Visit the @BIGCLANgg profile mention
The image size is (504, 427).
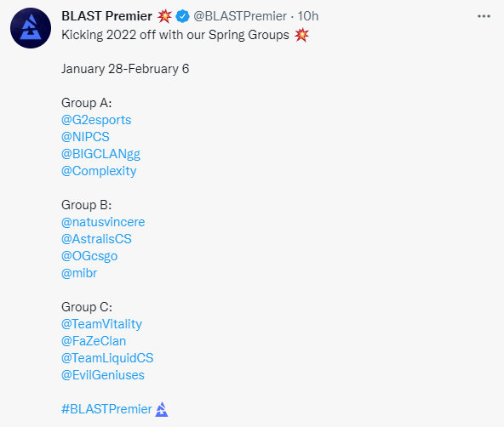(100, 154)
